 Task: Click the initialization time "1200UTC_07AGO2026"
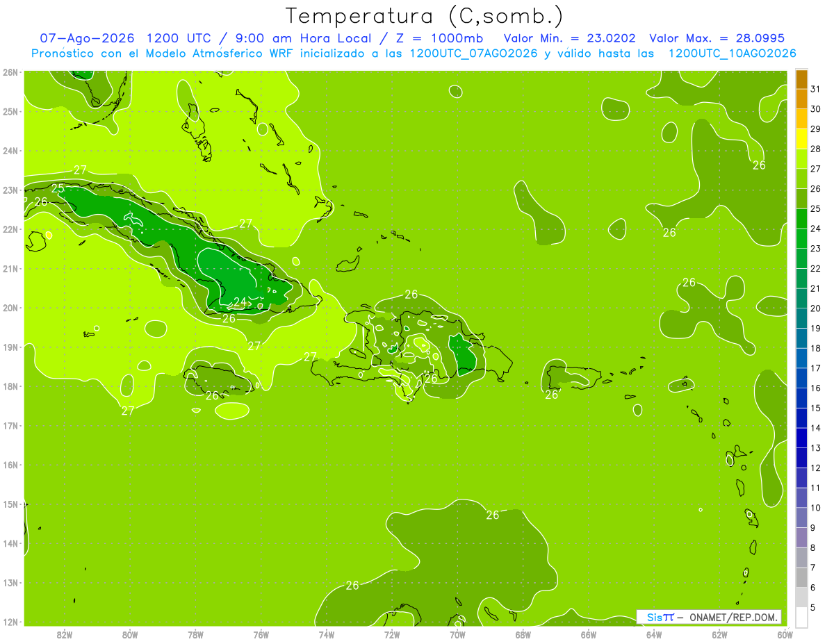(473, 53)
